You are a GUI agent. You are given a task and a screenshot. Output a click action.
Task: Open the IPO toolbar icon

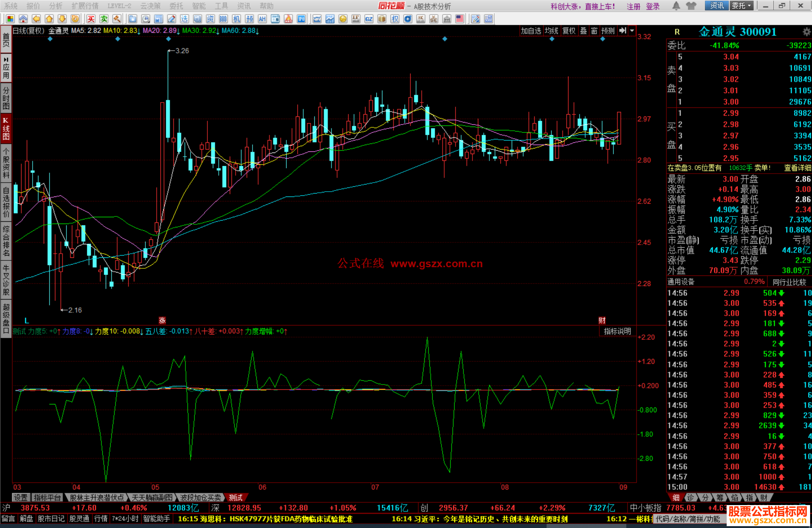click(301, 19)
